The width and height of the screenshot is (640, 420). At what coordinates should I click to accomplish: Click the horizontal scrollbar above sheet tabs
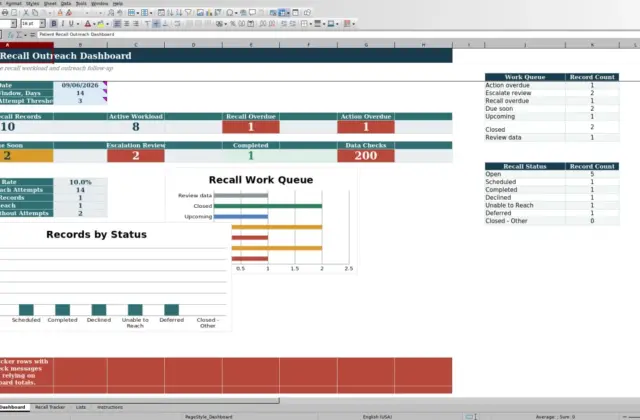140,401
